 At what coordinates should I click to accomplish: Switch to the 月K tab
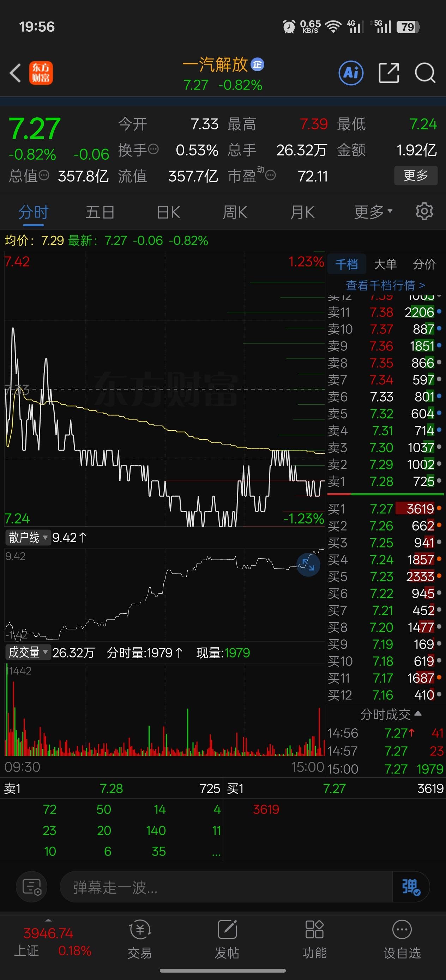[302, 212]
